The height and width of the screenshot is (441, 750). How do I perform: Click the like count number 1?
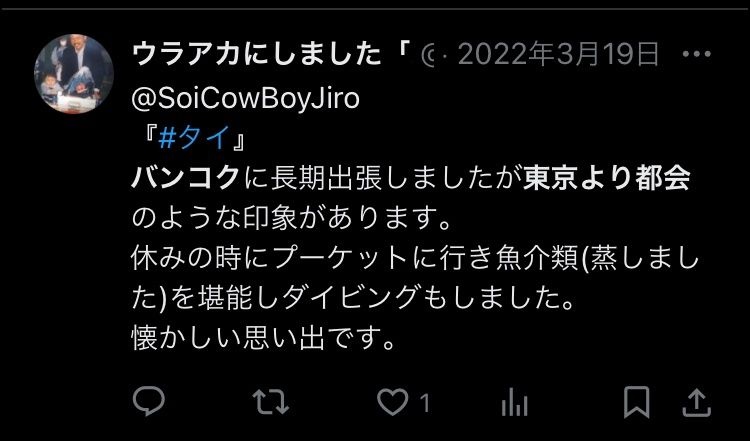(424, 403)
